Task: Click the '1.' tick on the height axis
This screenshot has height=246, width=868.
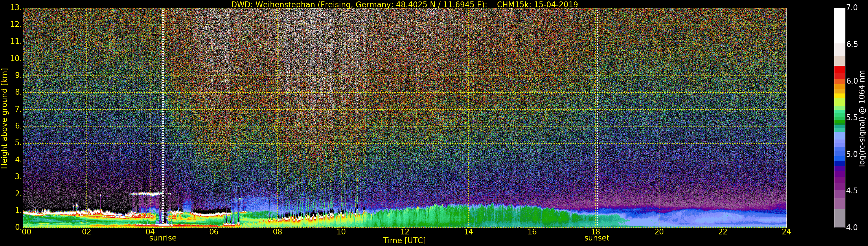Action: [x=18, y=210]
